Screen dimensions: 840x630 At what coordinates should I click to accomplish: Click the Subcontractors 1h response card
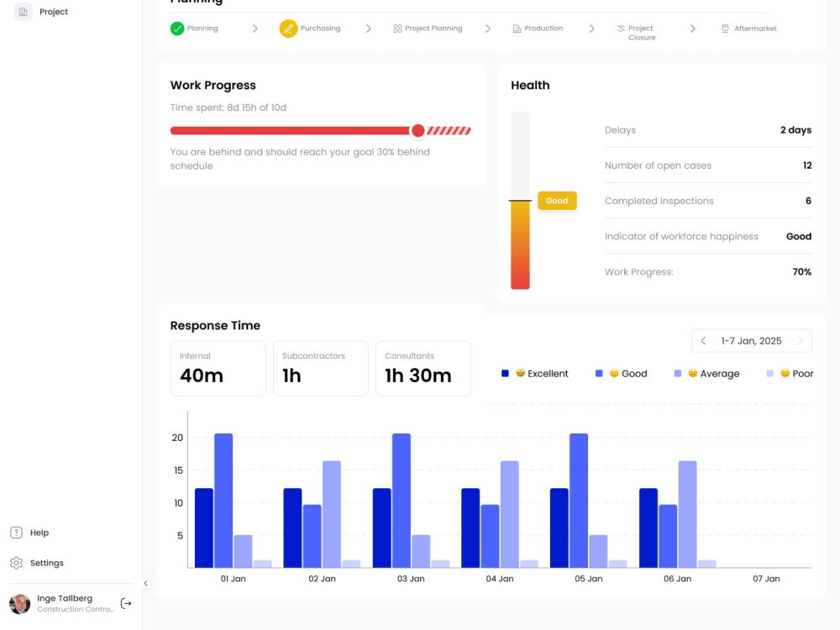pos(321,369)
